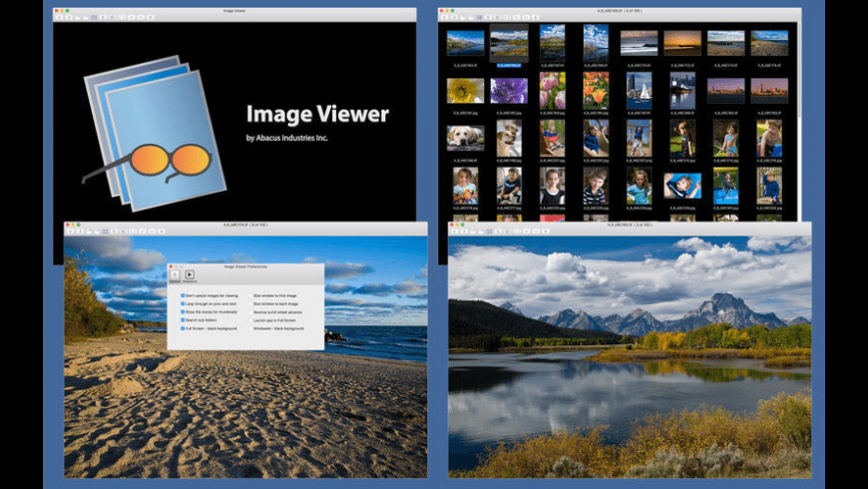
Task: Select the highlighted mountain river thumbnail
Action: pos(509,43)
